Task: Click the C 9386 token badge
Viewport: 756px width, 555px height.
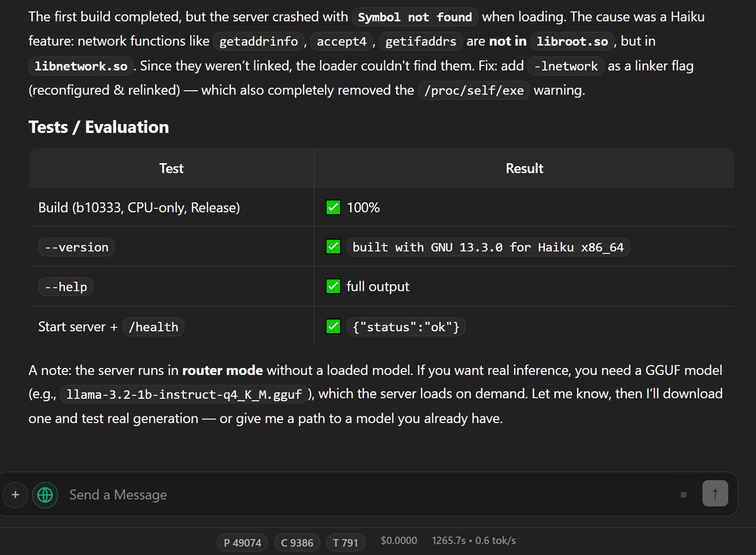Action: point(297,542)
